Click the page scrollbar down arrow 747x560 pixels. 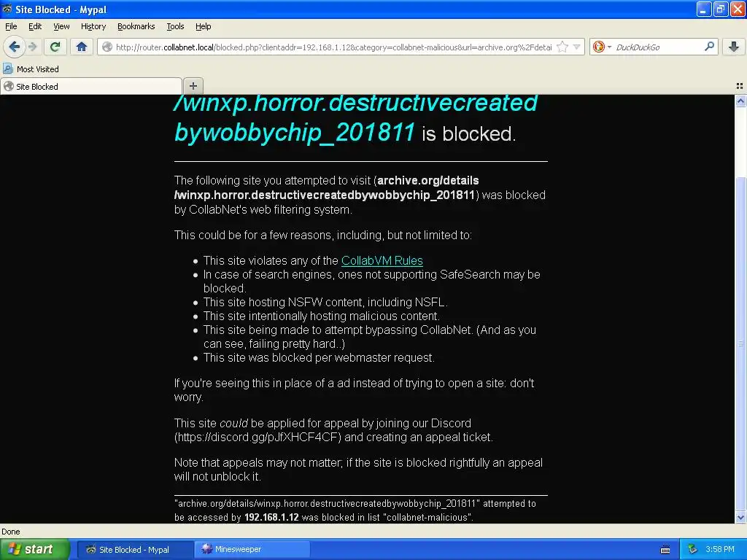click(740, 518)
